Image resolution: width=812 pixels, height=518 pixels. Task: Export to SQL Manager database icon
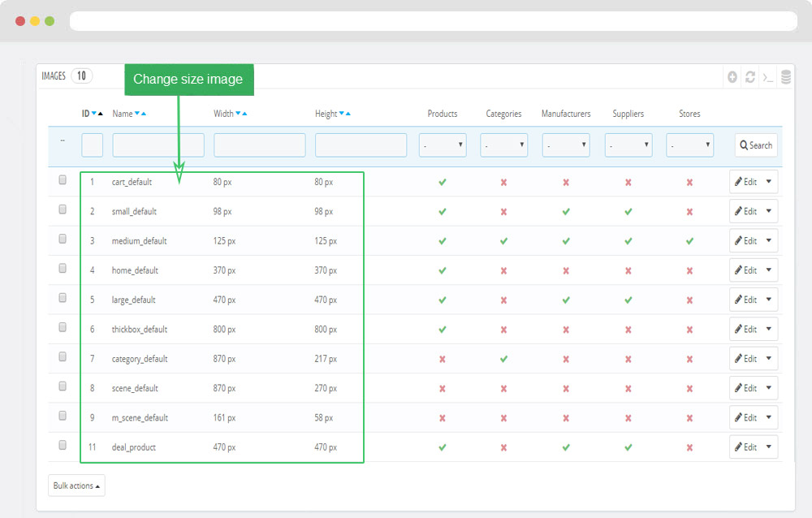click(x=785, y=77)
